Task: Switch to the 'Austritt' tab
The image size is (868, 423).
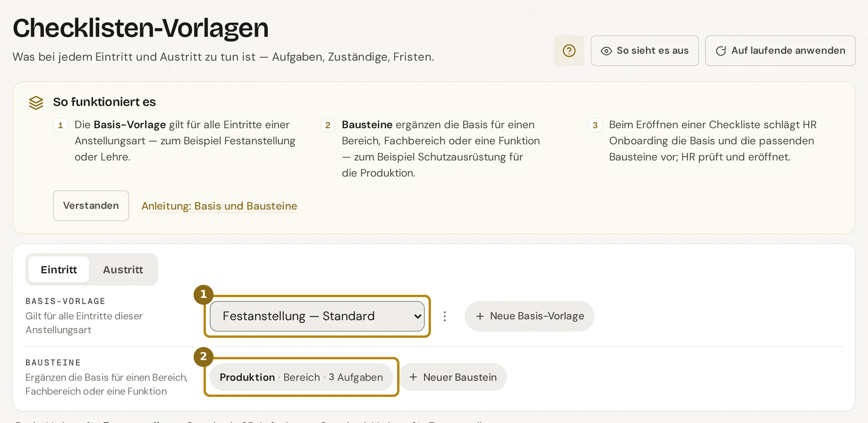Action: (x=123, y=269)
